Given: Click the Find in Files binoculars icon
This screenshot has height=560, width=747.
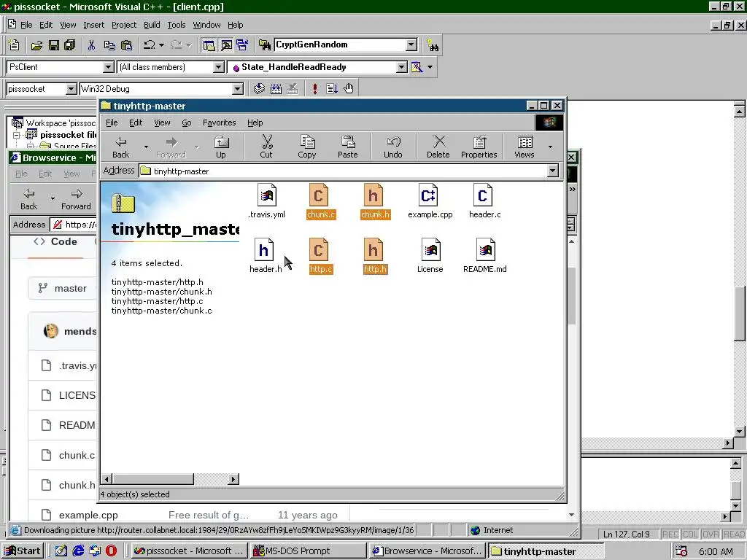Looking at the screenshot, I should pos(264,45).
